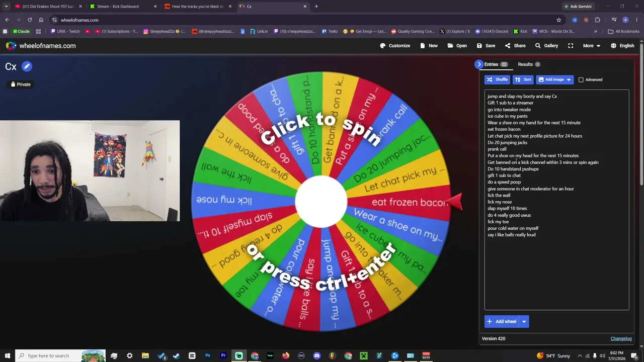Change language from English
644x362 pixels.
(622, 46)
